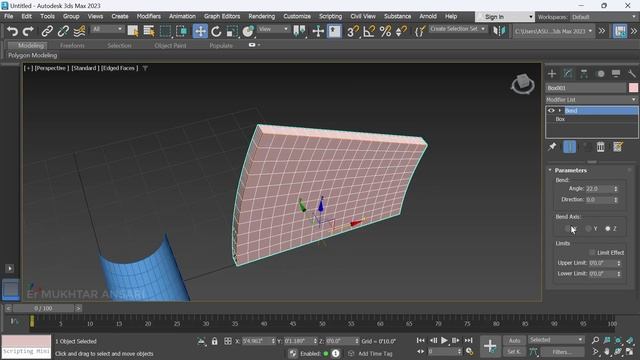Viewport: 640px width, 360px height.
Task: Select the Link tool icon
Action: 47,31
